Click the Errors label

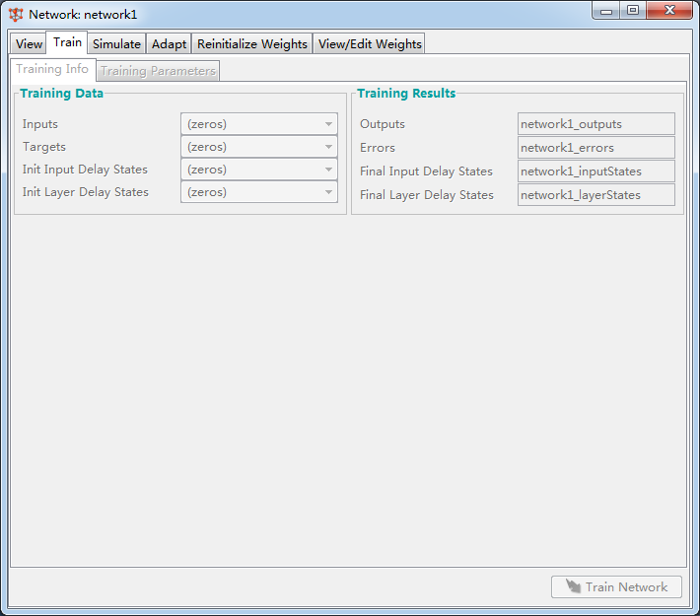(x=378, y=148)
